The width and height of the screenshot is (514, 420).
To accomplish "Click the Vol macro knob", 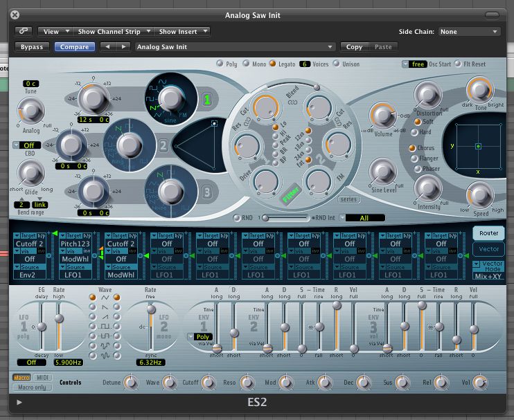I will pyautogui.click(x=480, y=383).
